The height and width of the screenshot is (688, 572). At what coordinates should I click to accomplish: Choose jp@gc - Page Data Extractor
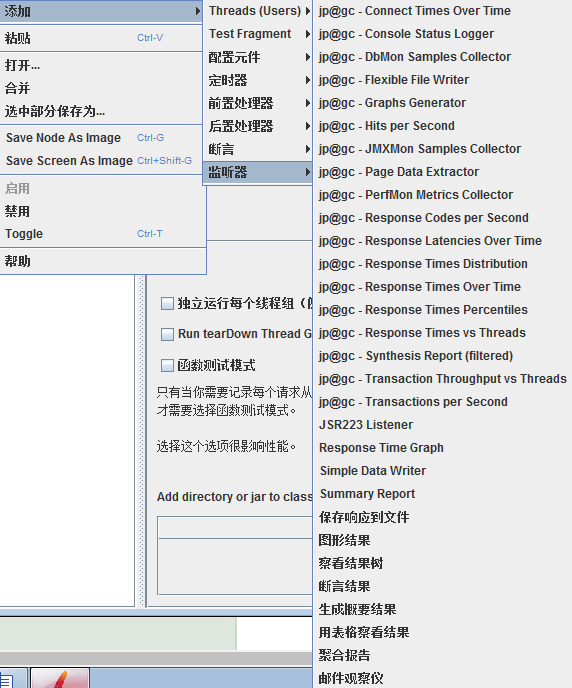443,172
